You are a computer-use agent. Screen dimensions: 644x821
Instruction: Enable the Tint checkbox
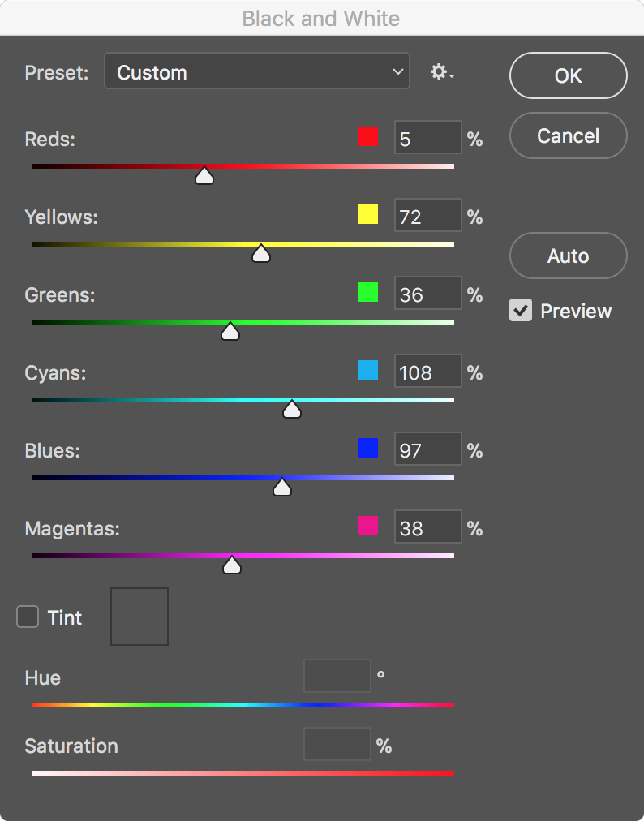tap(28, 617)
